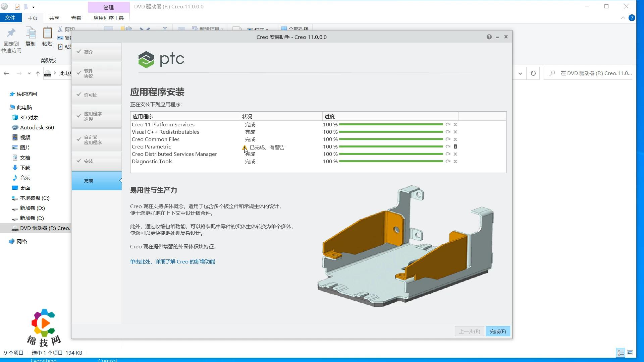Switch to the 共享 ribbon tab
The height and width of the screenshot is (362, 644).
coord(54,18)
